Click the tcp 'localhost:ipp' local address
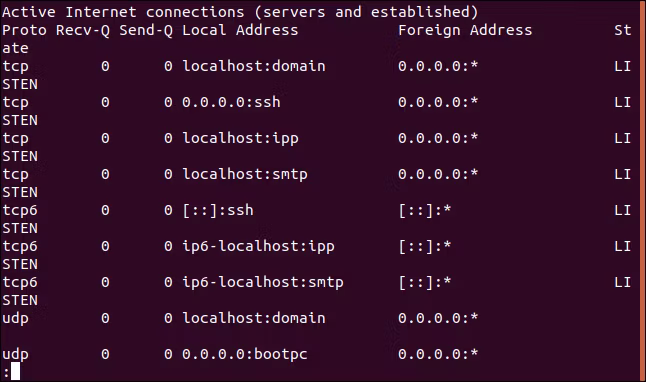 click(240, 138)
